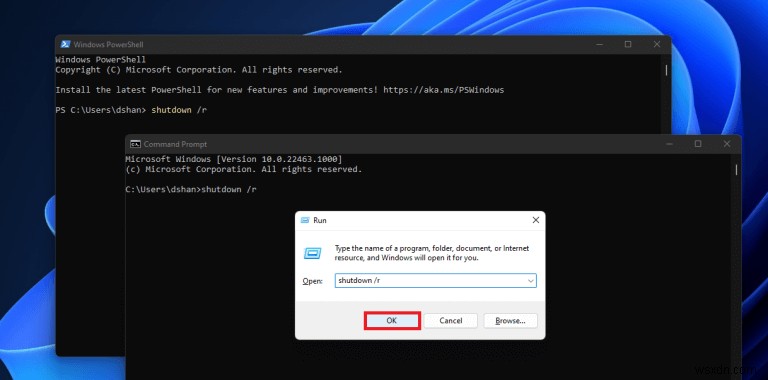
Task: Click the 'Command Prompt' title bar text
Action: [x=175, y=144]
